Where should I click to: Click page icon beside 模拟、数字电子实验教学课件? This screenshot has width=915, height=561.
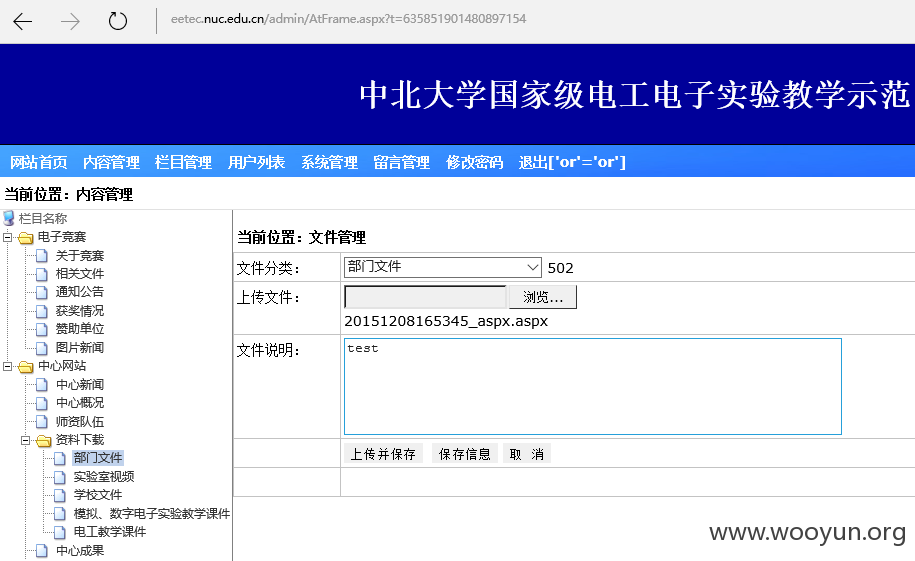coord(60,514)
